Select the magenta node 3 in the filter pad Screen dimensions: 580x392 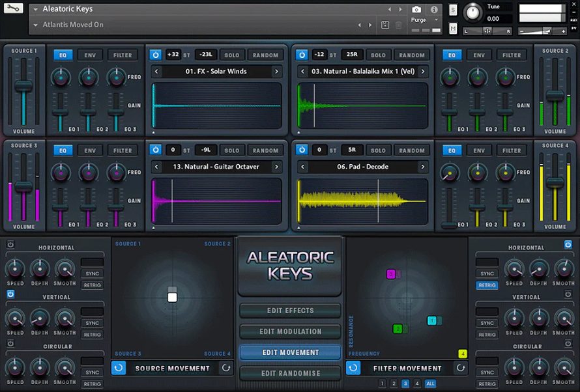point(391,274)
